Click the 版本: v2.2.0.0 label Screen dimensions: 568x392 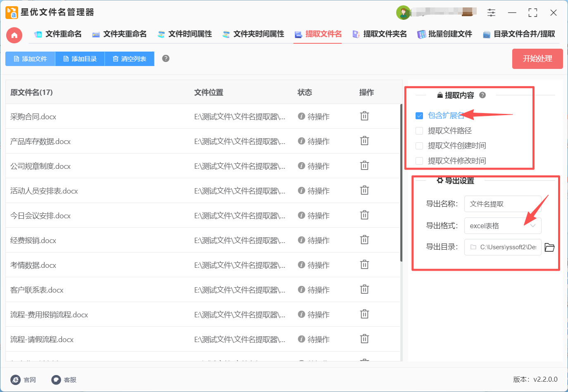[535, 380]
